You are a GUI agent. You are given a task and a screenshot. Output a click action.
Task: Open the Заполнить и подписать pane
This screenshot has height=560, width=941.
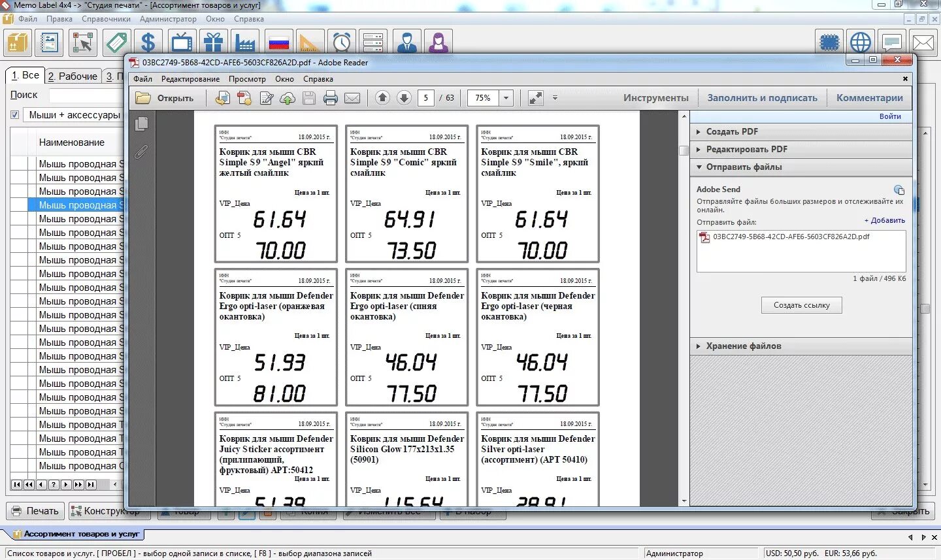pos(762,98)
